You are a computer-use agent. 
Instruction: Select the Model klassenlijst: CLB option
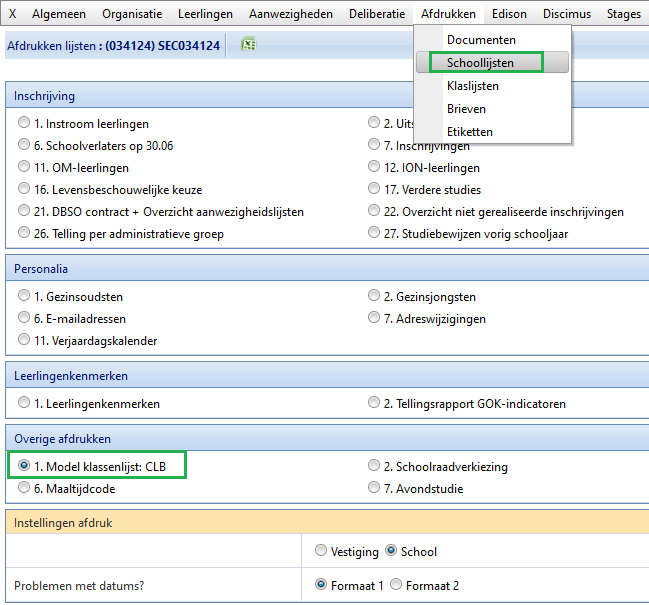tap(25, 466)
